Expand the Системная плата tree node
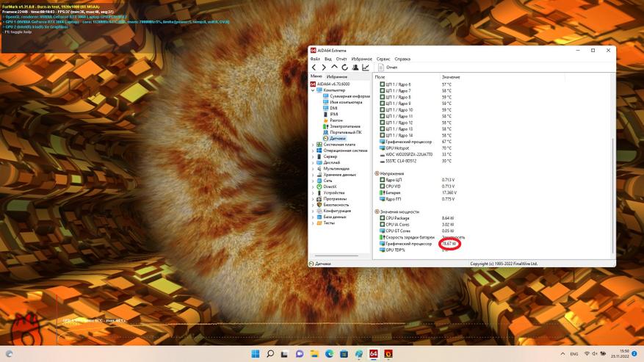The height and width of the screenshot is (362, 644). pos(313,145)
